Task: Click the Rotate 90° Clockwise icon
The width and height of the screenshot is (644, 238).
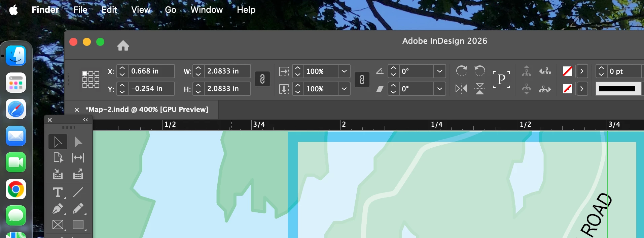Action: pos(461,71)
